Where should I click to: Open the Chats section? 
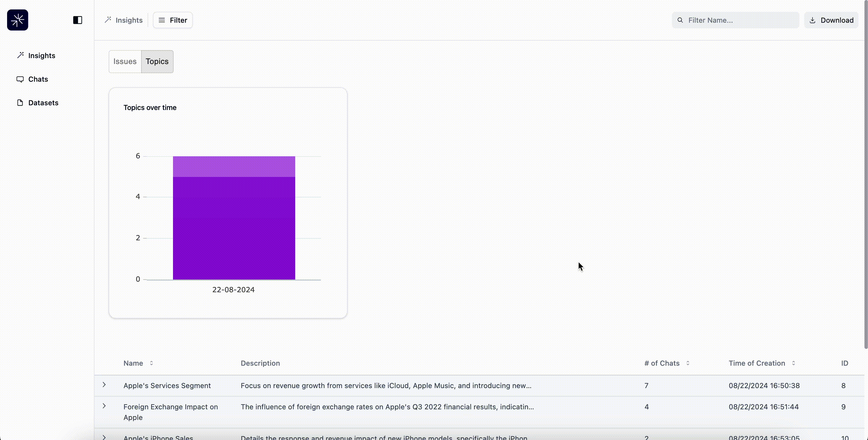pyautogui.click(x=38, y=78)
